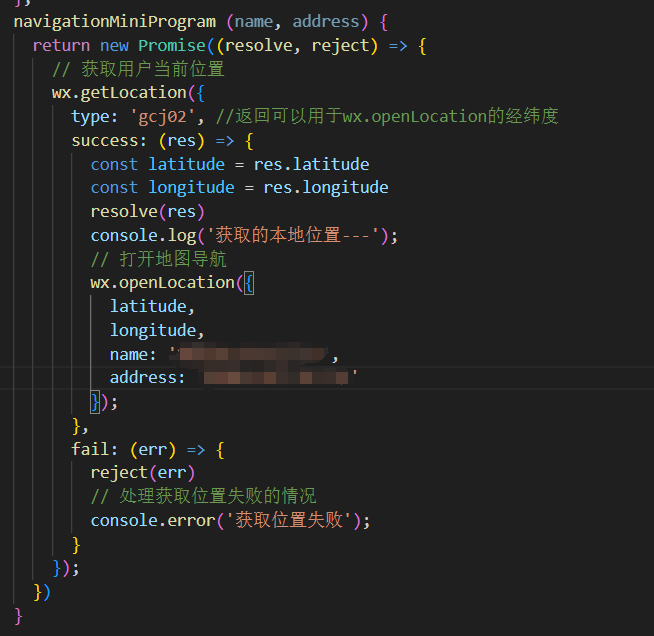Click the 'latitude,' shorthand property
This screenshot has width=654, height=636.
pos(152,307)
